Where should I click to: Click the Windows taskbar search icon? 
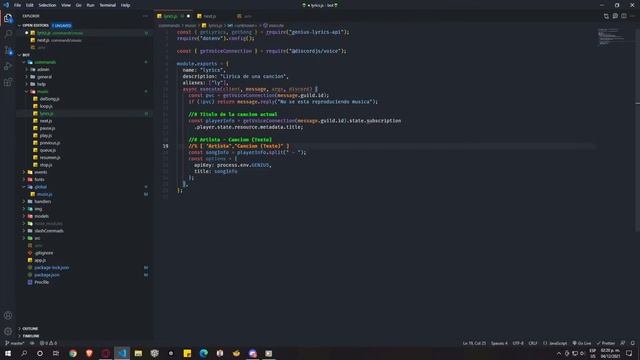tap(24, 353)
